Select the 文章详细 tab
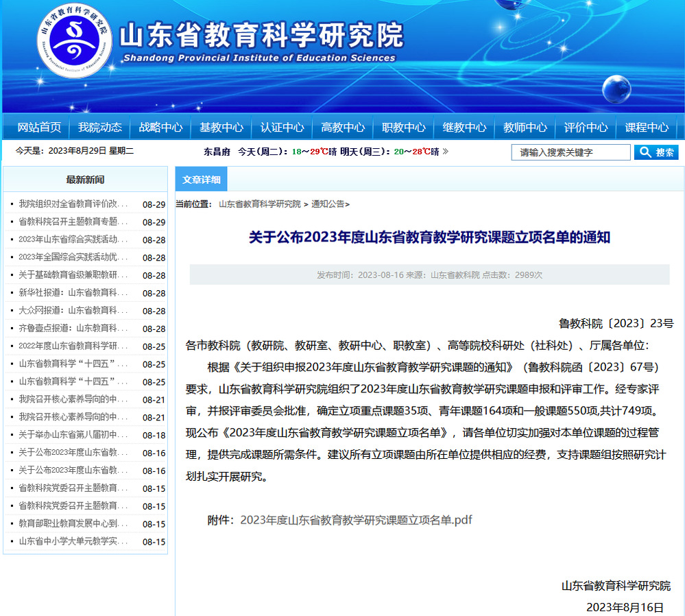The width and height of the screenshot is (685, 616). coord(202,179)
